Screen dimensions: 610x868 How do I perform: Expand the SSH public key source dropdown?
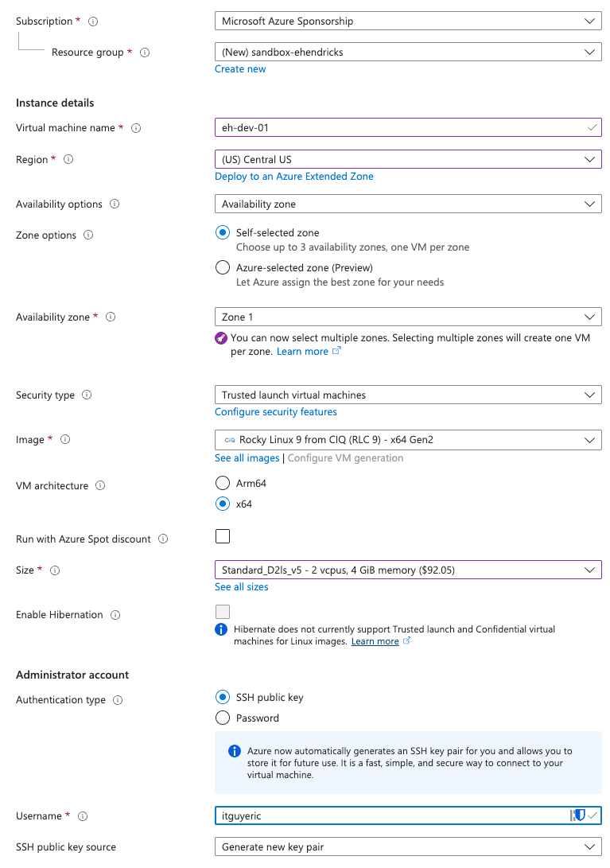click(407, 847)
